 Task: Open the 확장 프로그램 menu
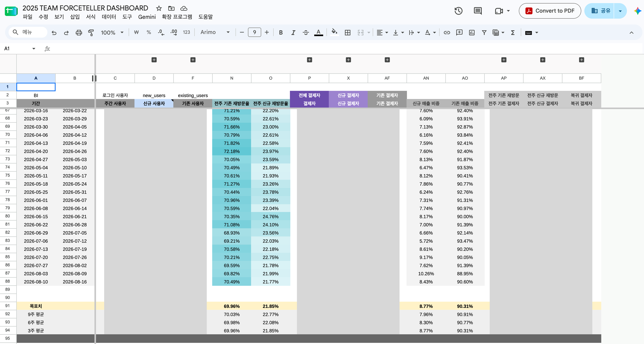[x=177, y=17]
